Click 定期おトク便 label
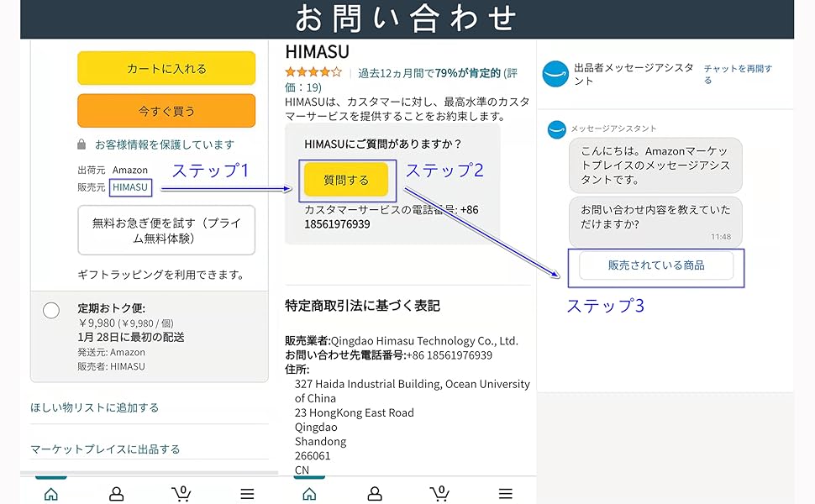The height and width of the screenshot is (504, 815). 111,308
